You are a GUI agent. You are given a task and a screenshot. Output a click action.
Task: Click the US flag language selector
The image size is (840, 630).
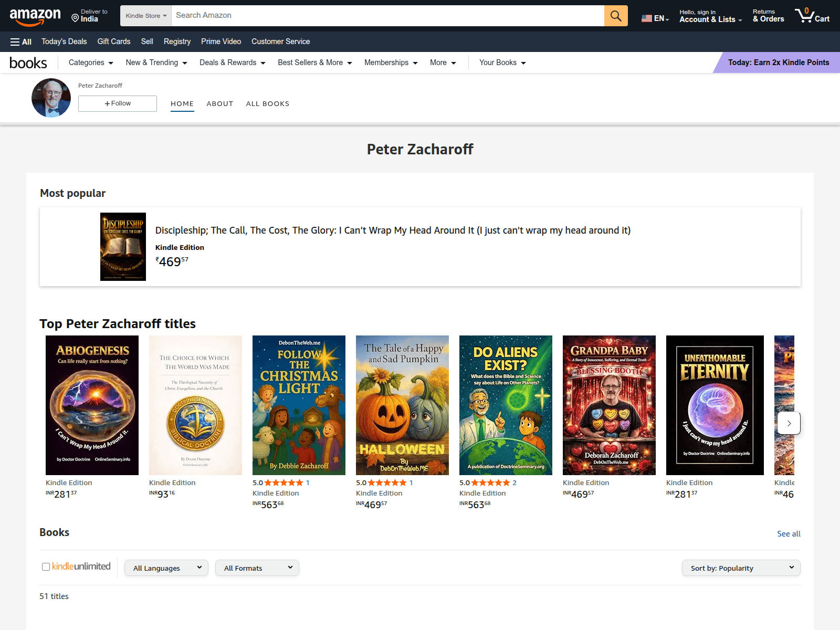655,18
